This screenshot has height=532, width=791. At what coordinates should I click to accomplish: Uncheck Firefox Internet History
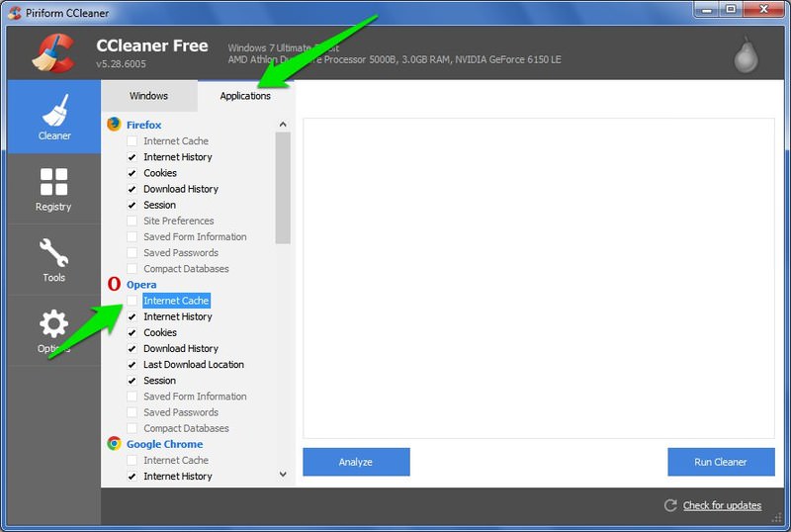click(x=132, y=157)
